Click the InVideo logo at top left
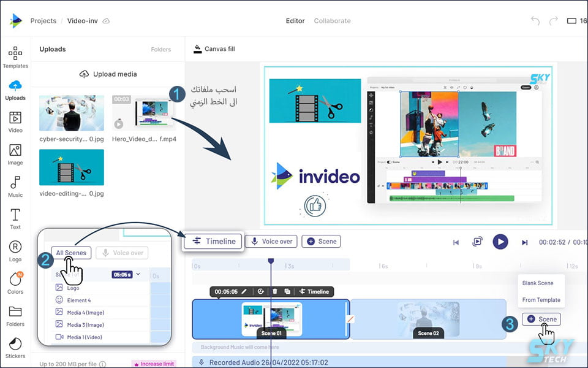 pyautogui.click(x=15, y=21)
